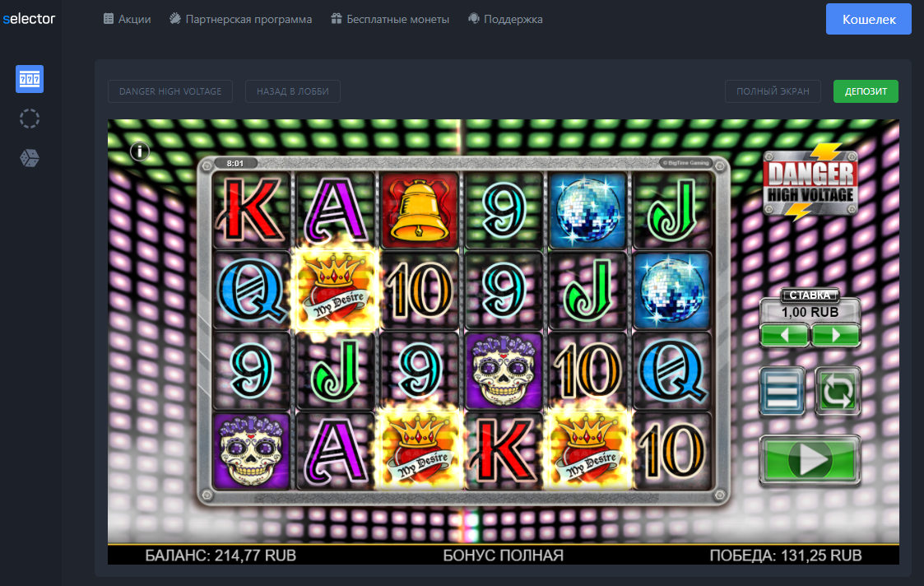Go to Бесплатные монеты

pyautogui.click(x=389, y=19)
